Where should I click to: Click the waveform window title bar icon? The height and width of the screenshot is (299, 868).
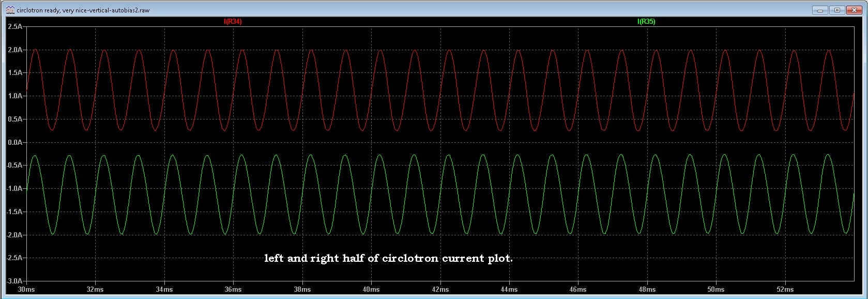click(10, 10)
